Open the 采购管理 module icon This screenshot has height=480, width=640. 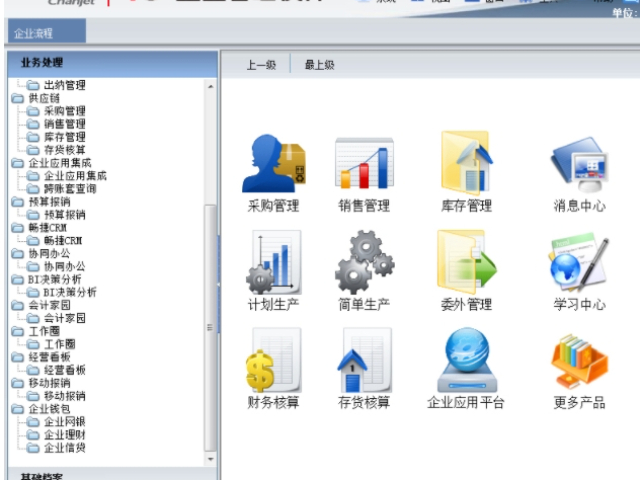coord(273,163)
